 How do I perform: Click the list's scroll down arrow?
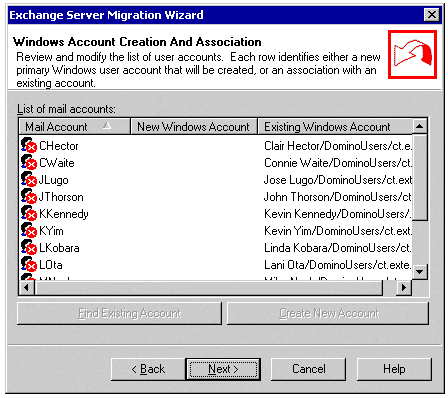click(x=420, y=271)
